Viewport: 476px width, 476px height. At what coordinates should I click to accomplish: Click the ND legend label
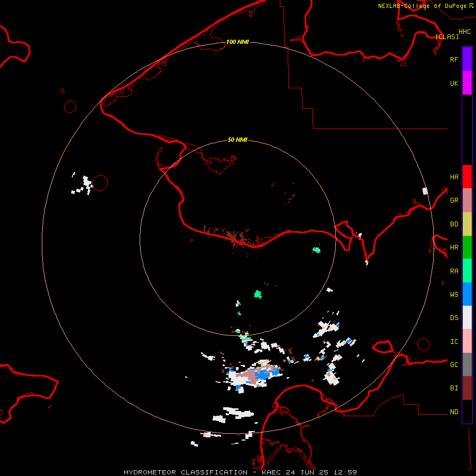click(454, 412)
